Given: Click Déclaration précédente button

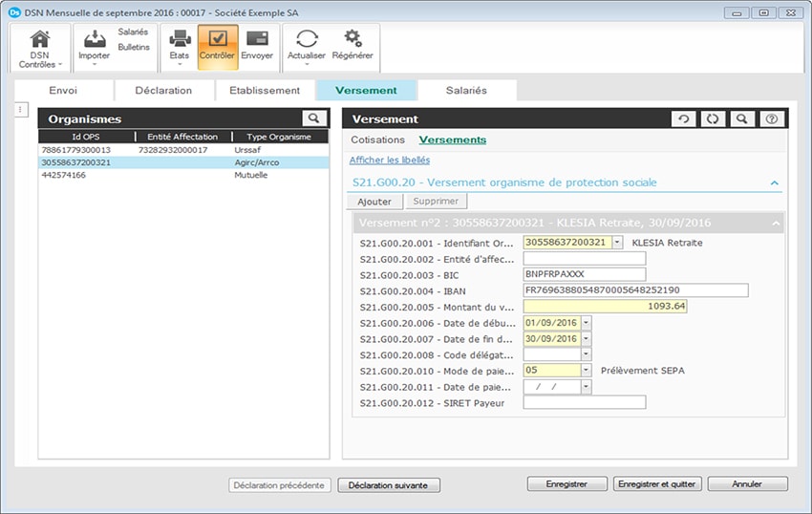Looking at the screenshot, I should tap(279, 485).
